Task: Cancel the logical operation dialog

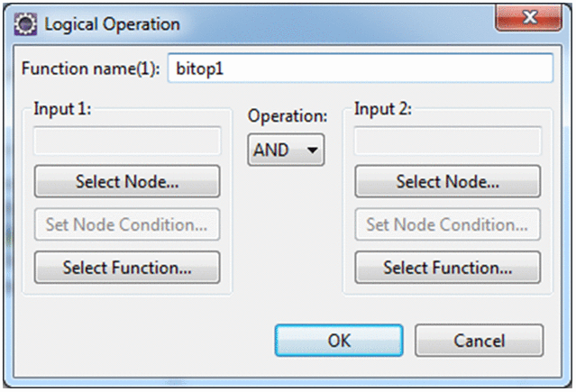Action: [479, 340]
